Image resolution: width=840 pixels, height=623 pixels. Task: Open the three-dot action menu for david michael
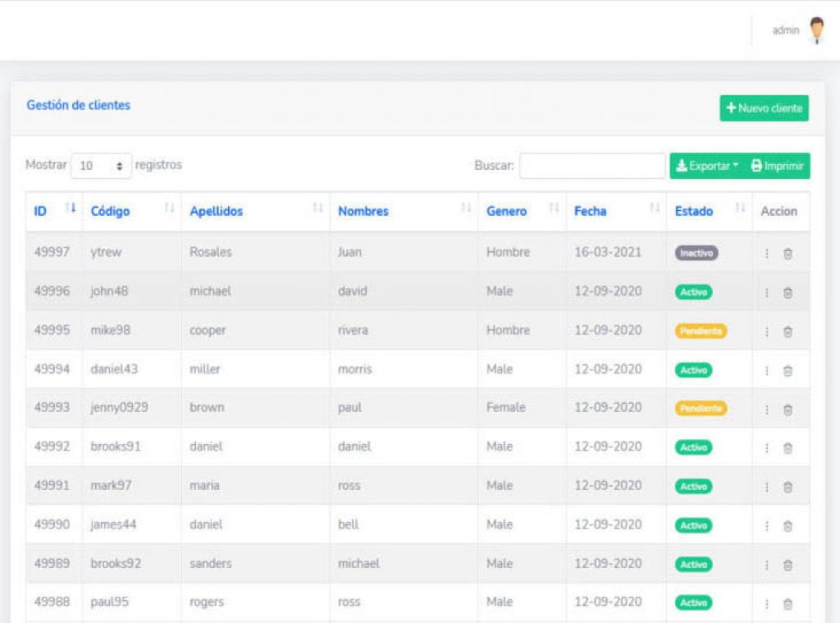[766, 291]
